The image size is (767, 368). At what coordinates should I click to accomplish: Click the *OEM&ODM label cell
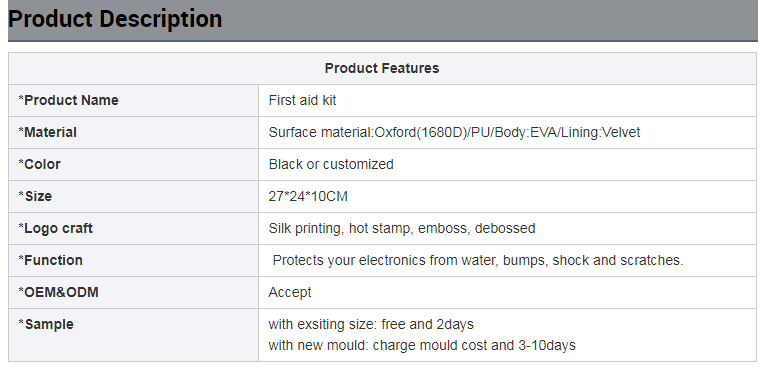click(134, 292)
